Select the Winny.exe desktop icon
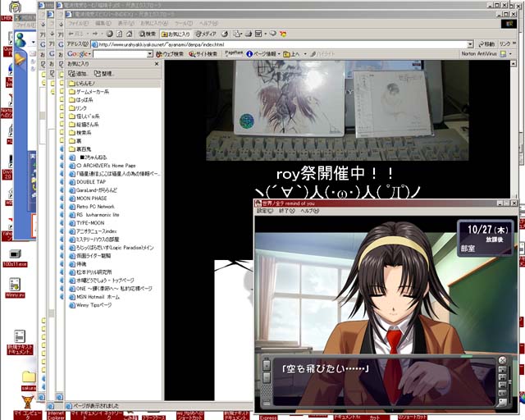 [15, 288]
